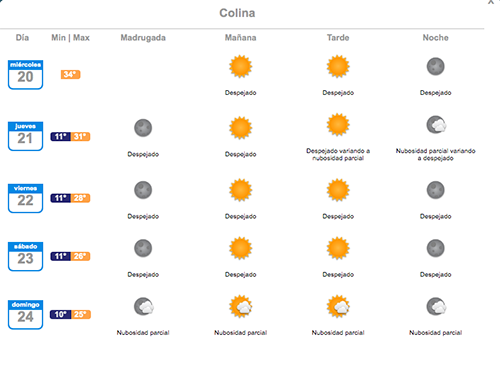
Task: Click the miércoles 20 calendar icon
Action: 25,75
